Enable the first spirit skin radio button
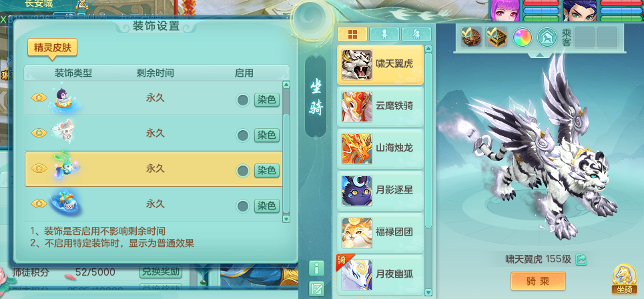Image resolution: width=644 pixels, height=299 pixels. 243,100
